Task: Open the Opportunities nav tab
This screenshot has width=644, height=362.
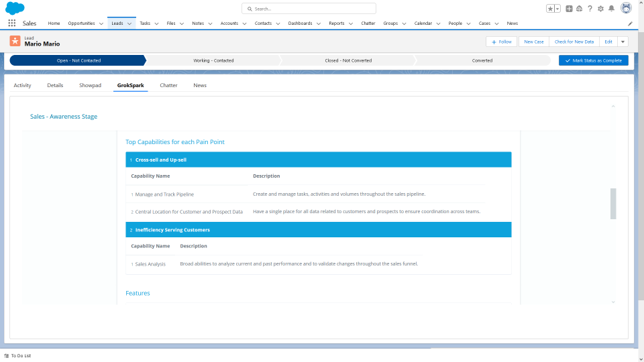Action: [x=81, y=23]
